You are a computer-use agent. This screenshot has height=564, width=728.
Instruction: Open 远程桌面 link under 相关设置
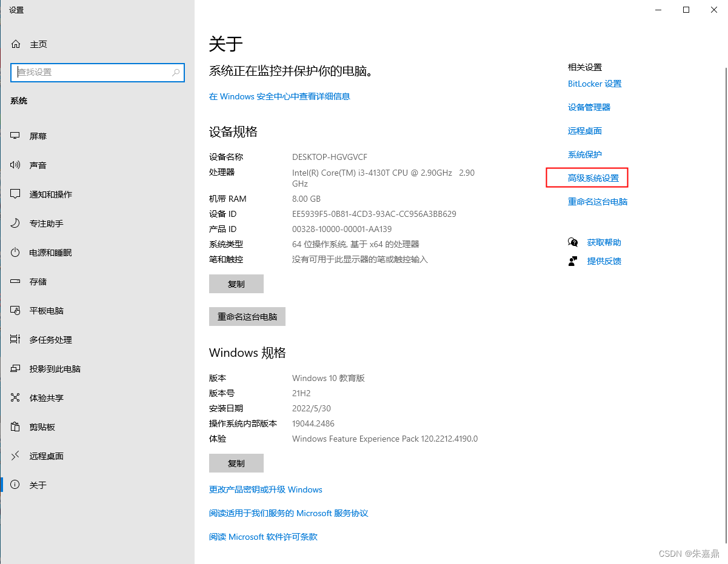coord(585,131)
